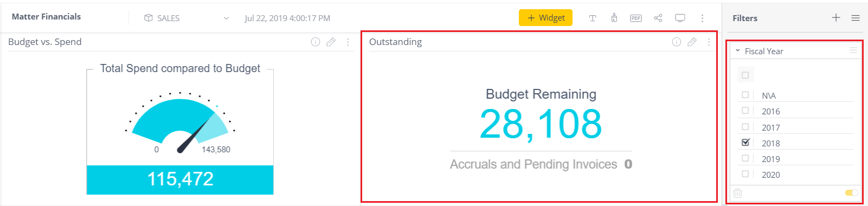Viewport: 868px width, 206px height.
Task: Collapse the Fiscal Year filter section
Action: click(x=738, y=51)
